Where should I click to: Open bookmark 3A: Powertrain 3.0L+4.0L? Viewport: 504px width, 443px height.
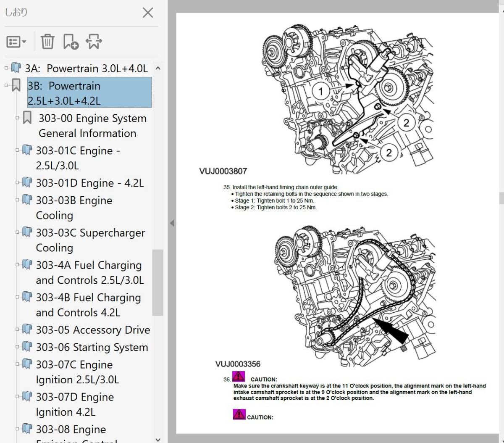click(87, 68)
